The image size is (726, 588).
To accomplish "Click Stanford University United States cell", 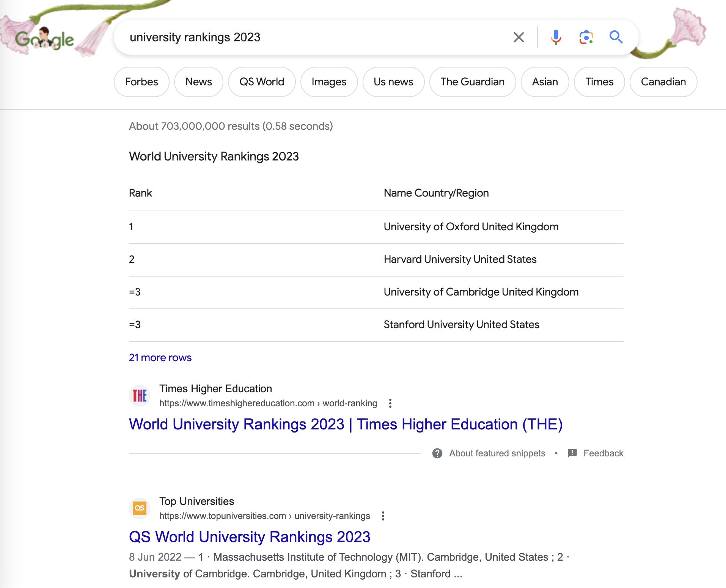I will [x=461, y=325].
